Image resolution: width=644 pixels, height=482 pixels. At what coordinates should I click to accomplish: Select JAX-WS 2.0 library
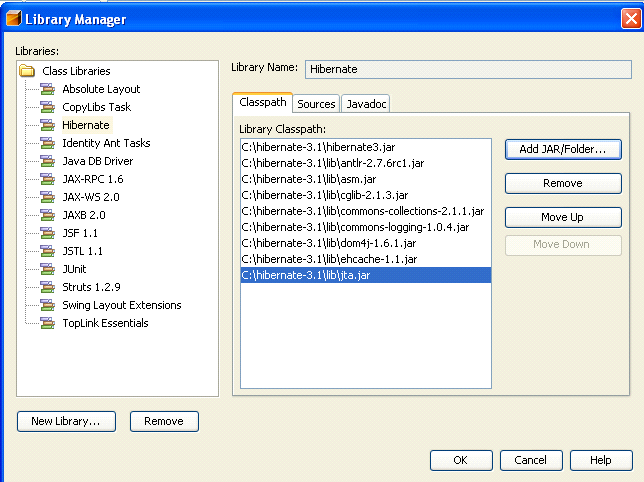pyautogui.click(x=91, y=197)
